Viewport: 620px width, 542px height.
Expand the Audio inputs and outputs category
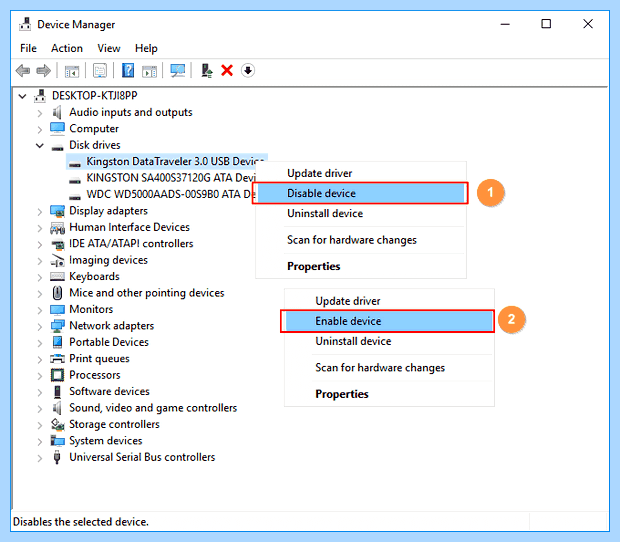(40, 113)
